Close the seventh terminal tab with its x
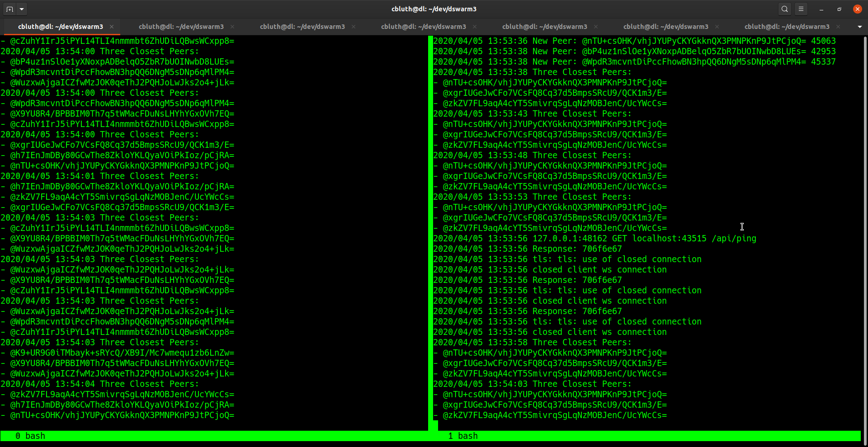Screen dimensions: 868x447 click(838, 27)
